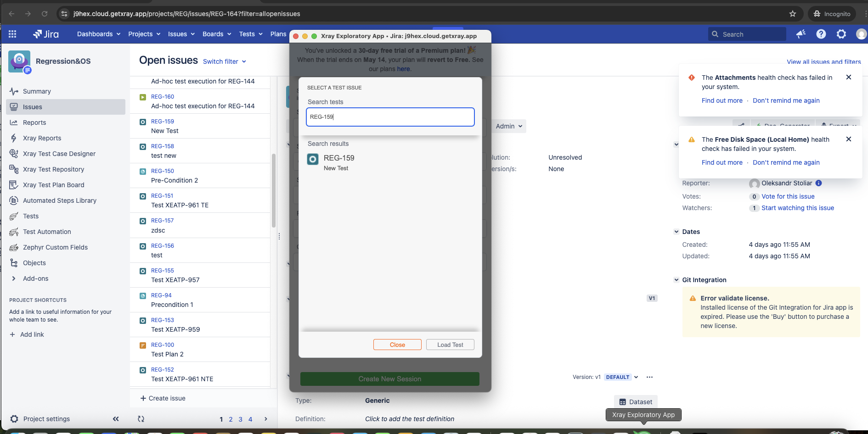Collapse the Dates section
Viewport: 868px width, 434px height.
676,232
